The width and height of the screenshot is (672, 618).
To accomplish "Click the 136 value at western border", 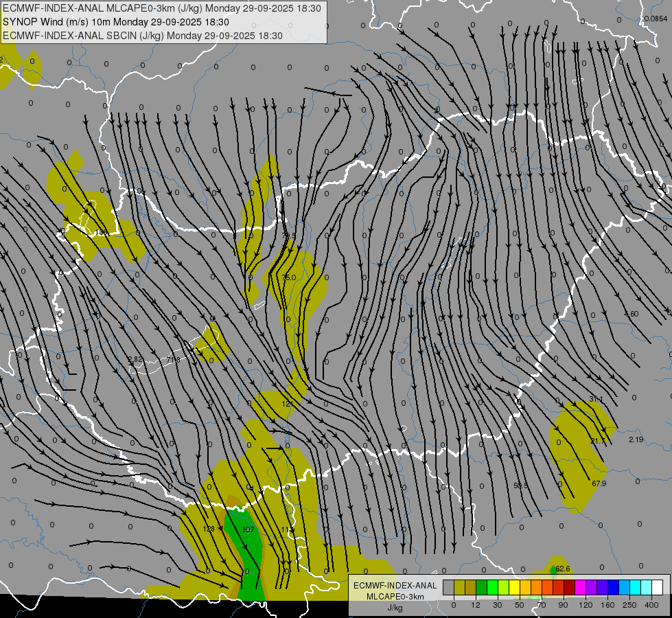I will click(x=102, y=233).
